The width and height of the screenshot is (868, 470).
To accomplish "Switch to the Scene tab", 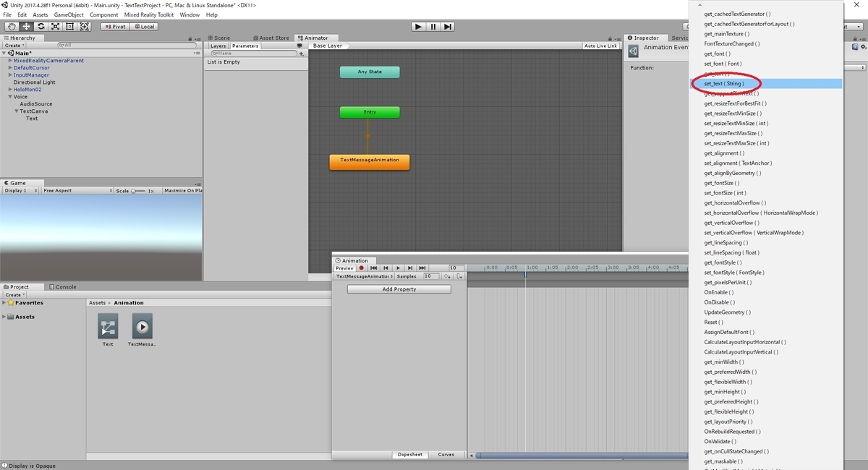I will click(218, 38).
